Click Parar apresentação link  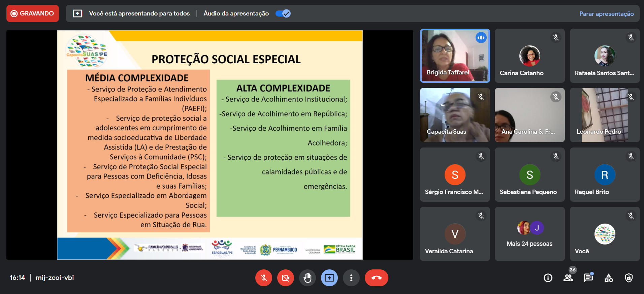click(x=606, y=14)
